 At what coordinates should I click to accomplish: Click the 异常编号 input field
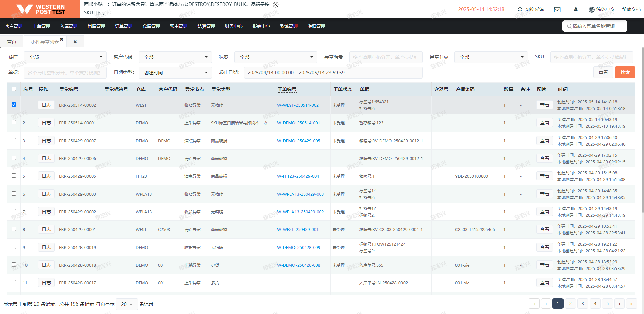(x=386, y=57)
